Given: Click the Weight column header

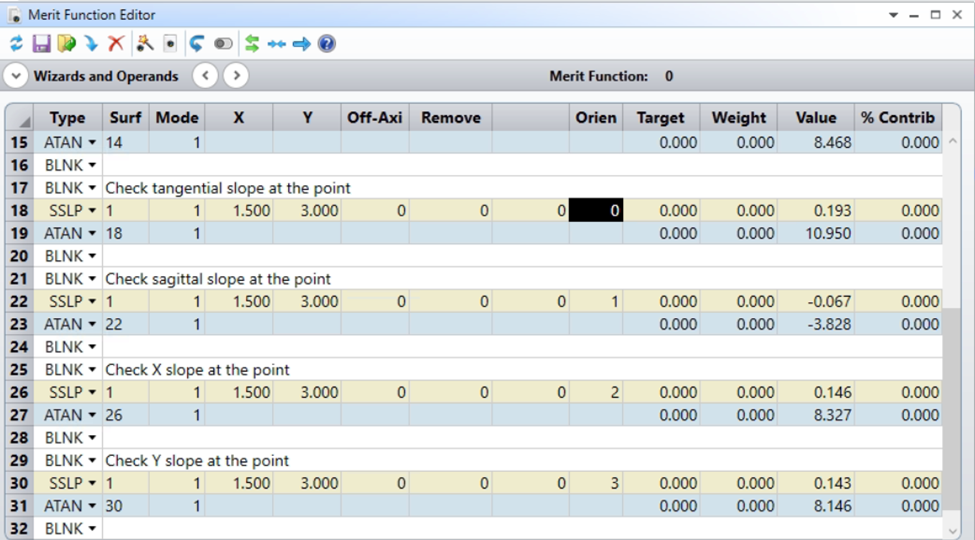Looking at the screenshot, I should point(738,118).
